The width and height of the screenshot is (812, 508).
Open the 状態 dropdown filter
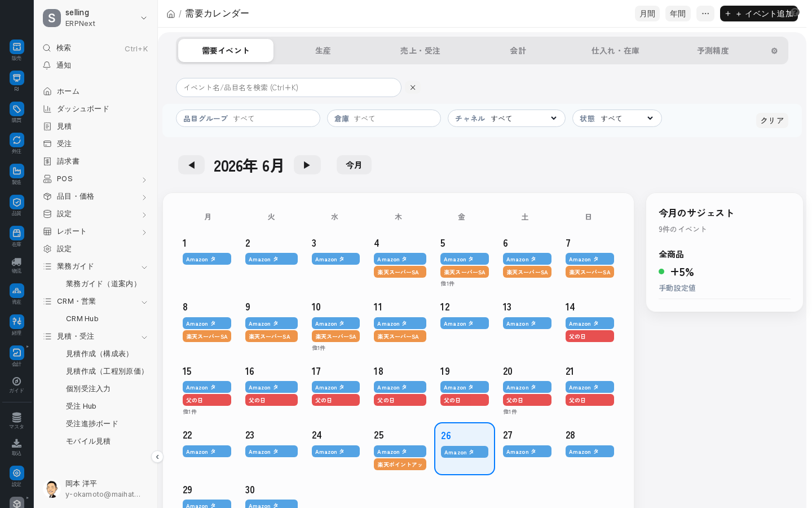(617, 119)
